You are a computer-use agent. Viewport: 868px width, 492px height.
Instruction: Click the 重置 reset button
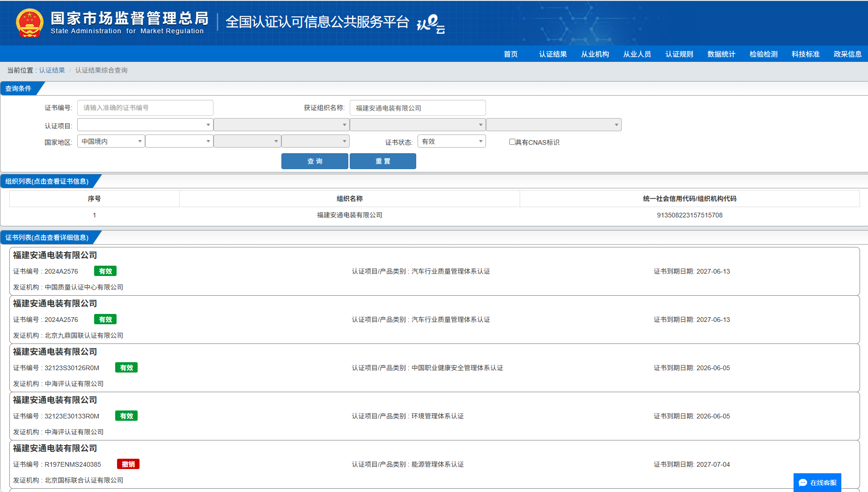click(x=383, y=161)
